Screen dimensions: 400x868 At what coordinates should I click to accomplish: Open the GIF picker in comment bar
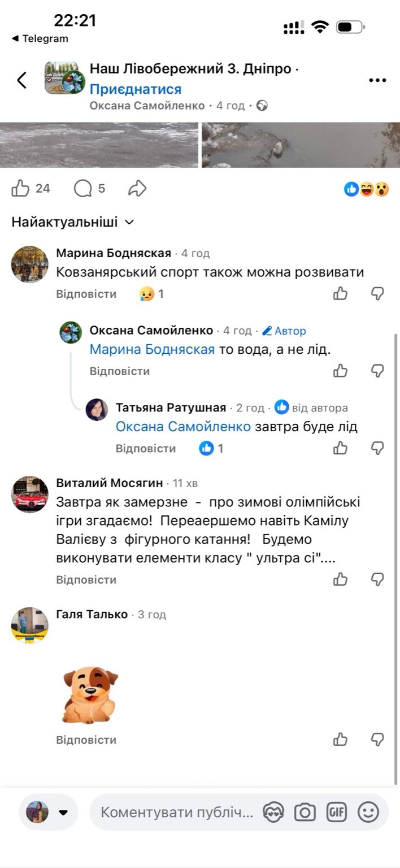(x=337, y=813)
